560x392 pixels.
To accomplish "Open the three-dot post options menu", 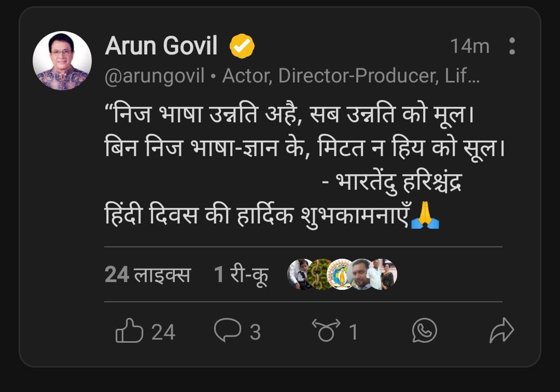I will (x=512, y=46).
